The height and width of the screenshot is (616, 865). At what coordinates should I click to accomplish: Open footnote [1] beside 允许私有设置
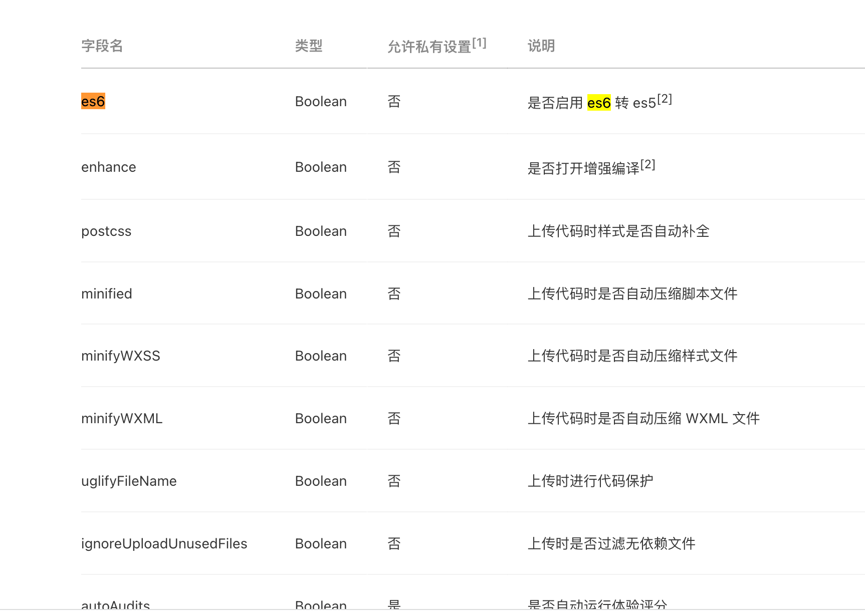[479, 43]
